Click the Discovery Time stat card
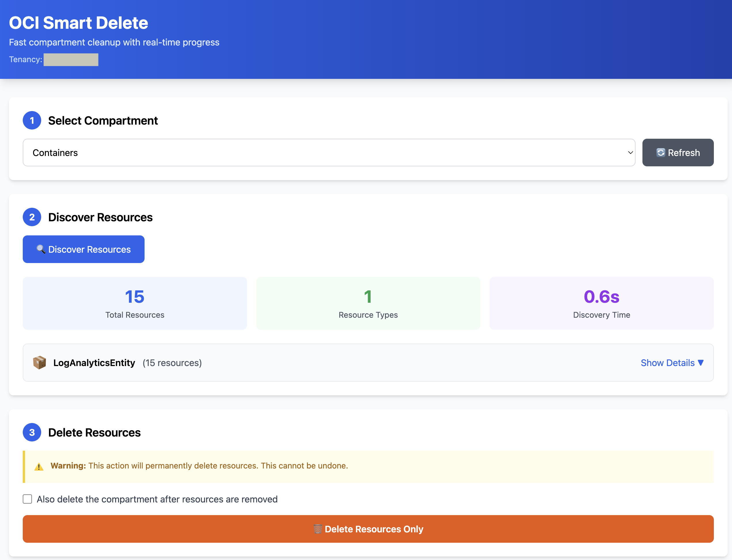732x560 pixels. pyautogui.click(x=601, y=303)
